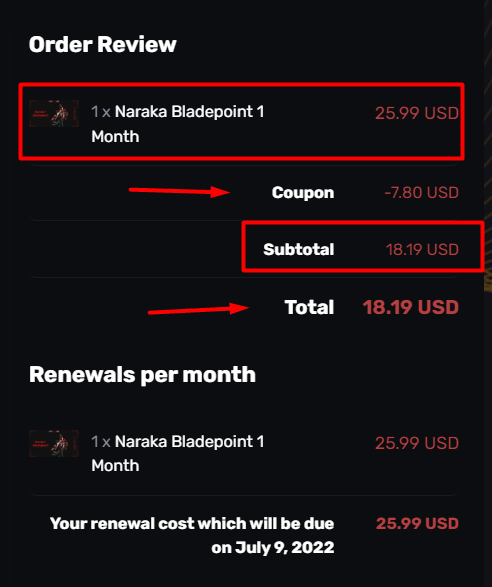Click the Naraka Bladepoint thumbnail under Renewals
The image size is (492, 587).
54,444
